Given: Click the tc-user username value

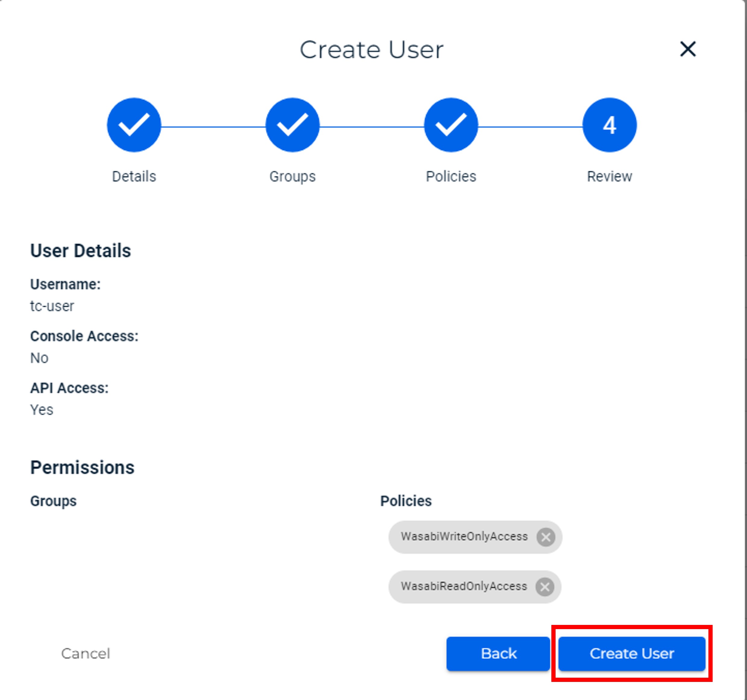Looking at the screenshot, I should click(x=52, y=306).
